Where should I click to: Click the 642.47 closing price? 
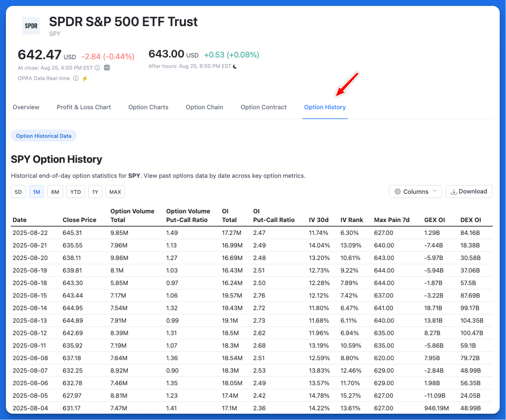point(40,55)
